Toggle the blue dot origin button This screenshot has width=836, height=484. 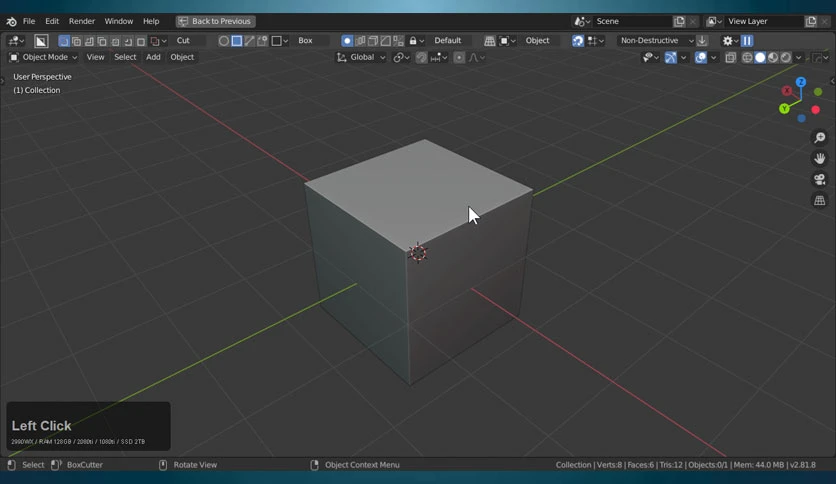[x=347, y=41]
